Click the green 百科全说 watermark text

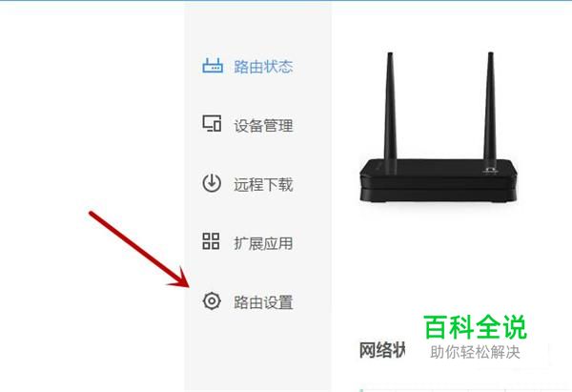tap(476, 327)
